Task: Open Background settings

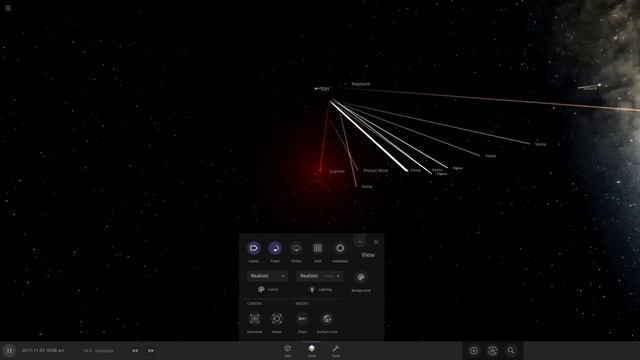Action: click(361, 278)
